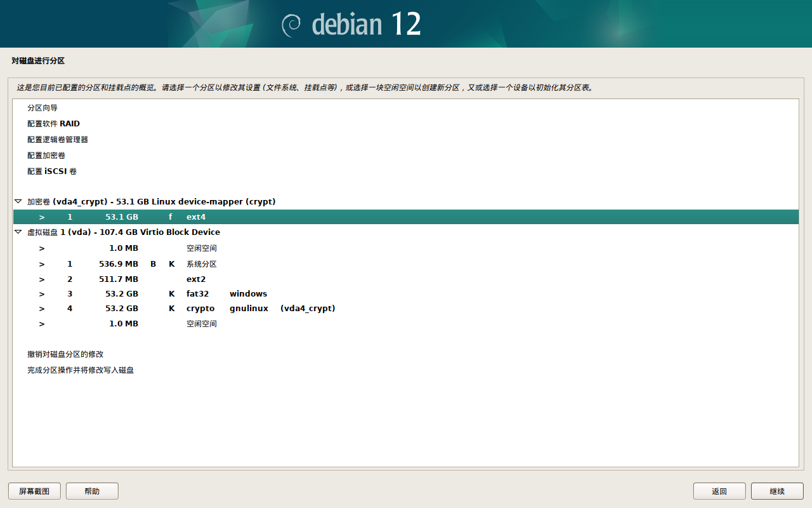Click the arrow marker of the crypto gnulinux row

(42, 309)
